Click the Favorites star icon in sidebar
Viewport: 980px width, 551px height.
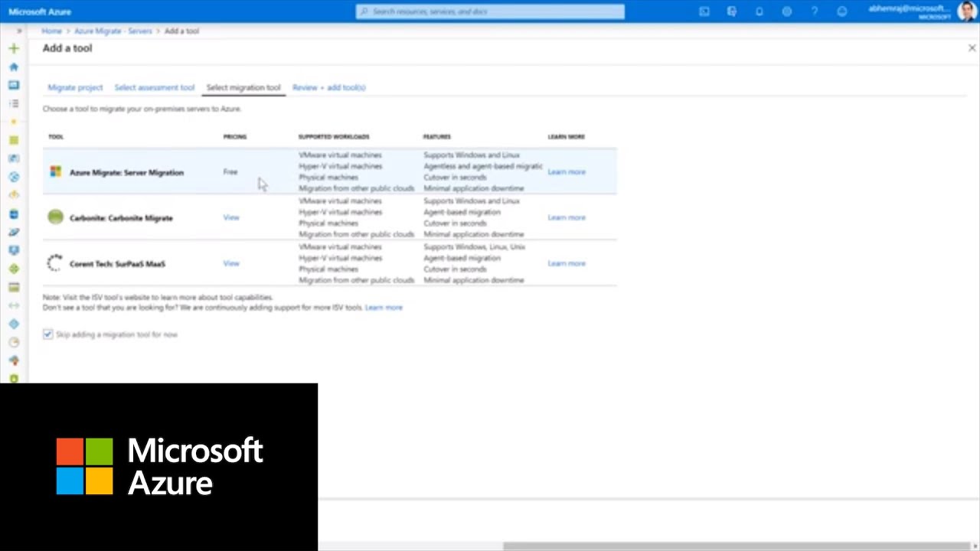point(14,122)
